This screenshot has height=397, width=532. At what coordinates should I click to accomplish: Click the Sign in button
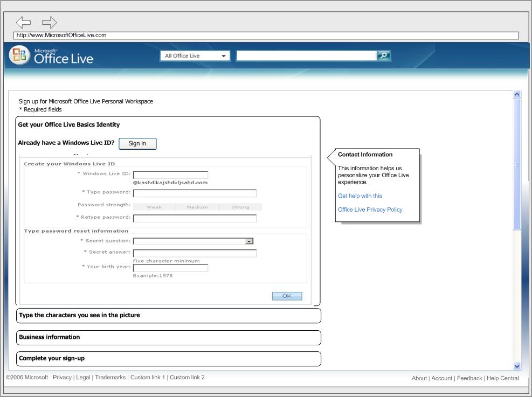click(137, 143)
